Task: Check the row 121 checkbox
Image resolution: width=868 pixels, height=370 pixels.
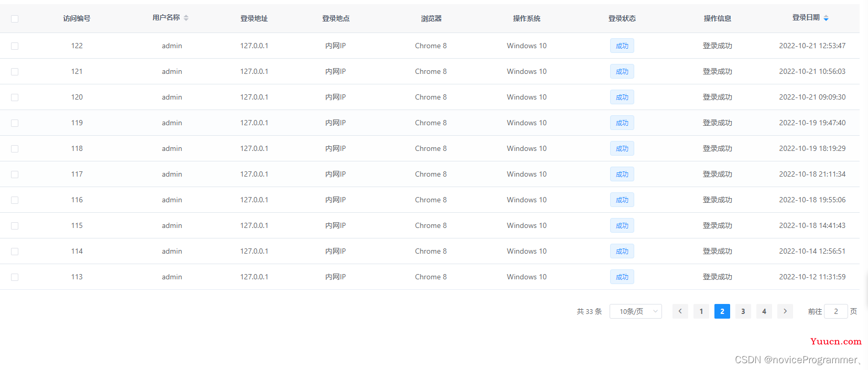Action: tap(15, 72)
